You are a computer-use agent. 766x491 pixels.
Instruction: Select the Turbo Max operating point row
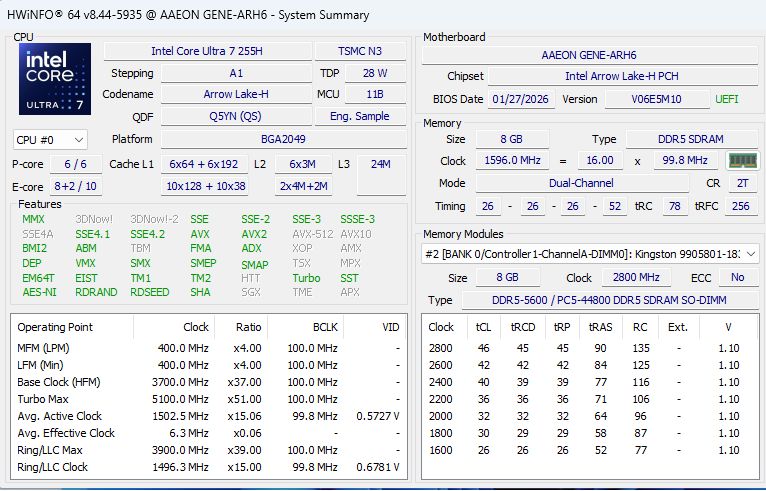(x=209, y=399)
